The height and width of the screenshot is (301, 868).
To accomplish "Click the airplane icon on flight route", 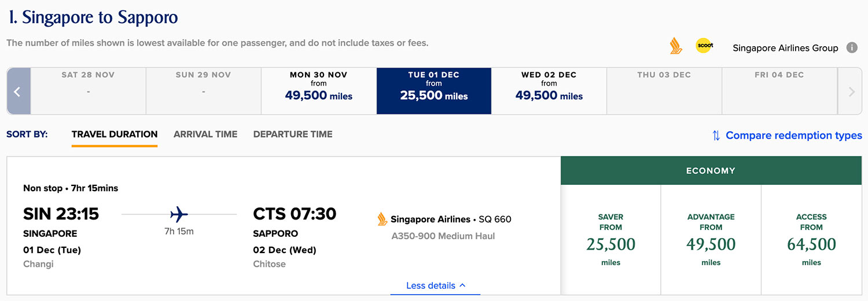I will (x=179, y=215).
